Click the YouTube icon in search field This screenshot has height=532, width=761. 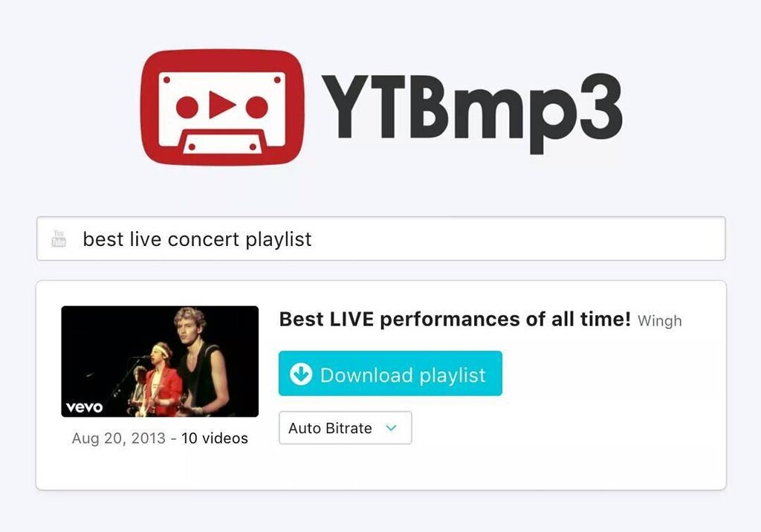(x=59, y=239)
